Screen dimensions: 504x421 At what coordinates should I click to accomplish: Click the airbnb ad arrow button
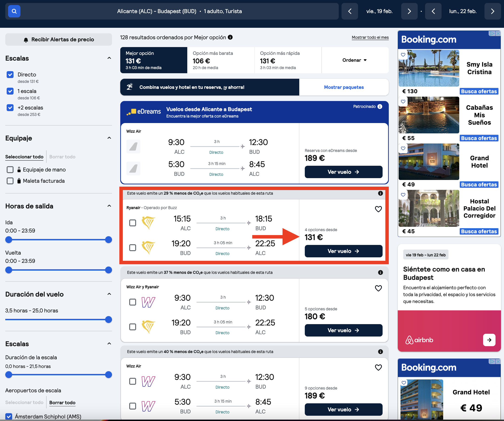click(489, 340)
